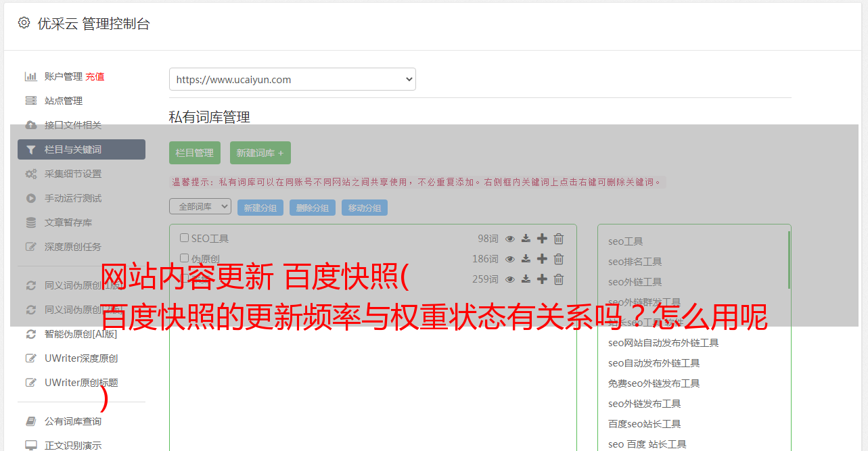Select keyword seo自动发布外链工具
The height and width of the screenshot is (451, 868).
point(654,363)
